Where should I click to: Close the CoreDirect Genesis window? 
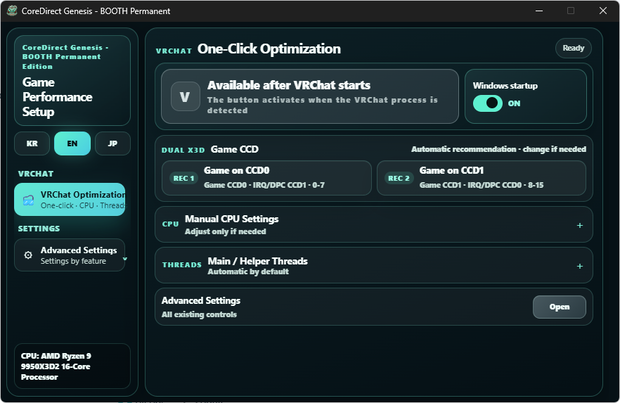(x=603, y=11)
